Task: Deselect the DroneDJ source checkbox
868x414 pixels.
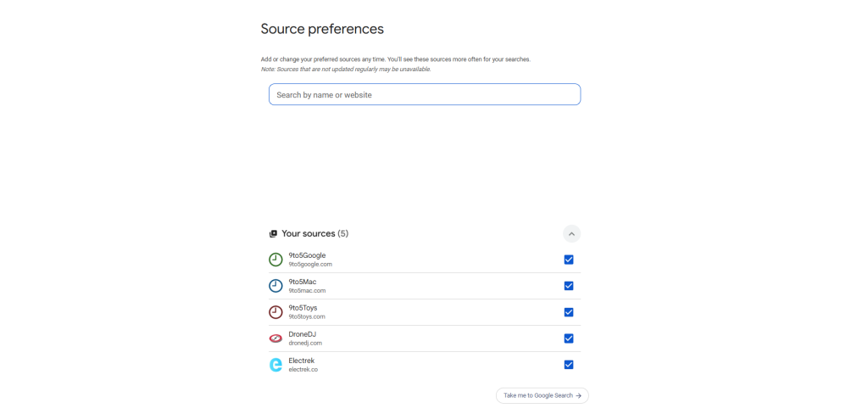Action: (x=569, y=338)
